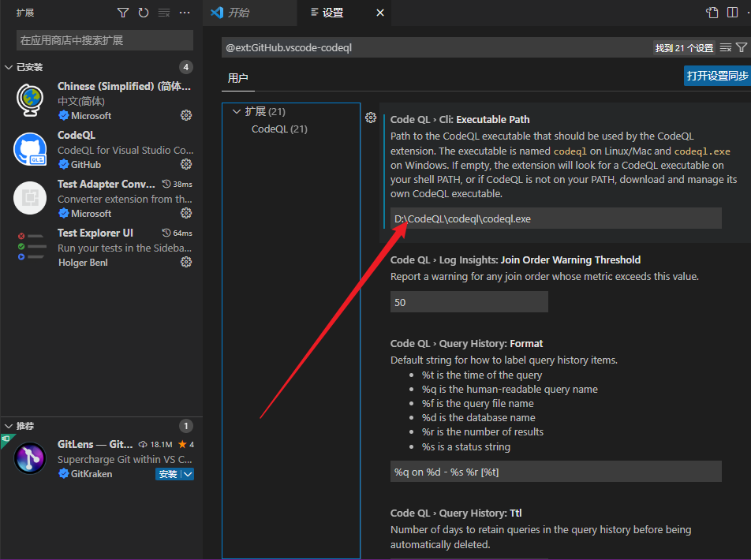Select CodeQL (21) in settings tree

280,129
